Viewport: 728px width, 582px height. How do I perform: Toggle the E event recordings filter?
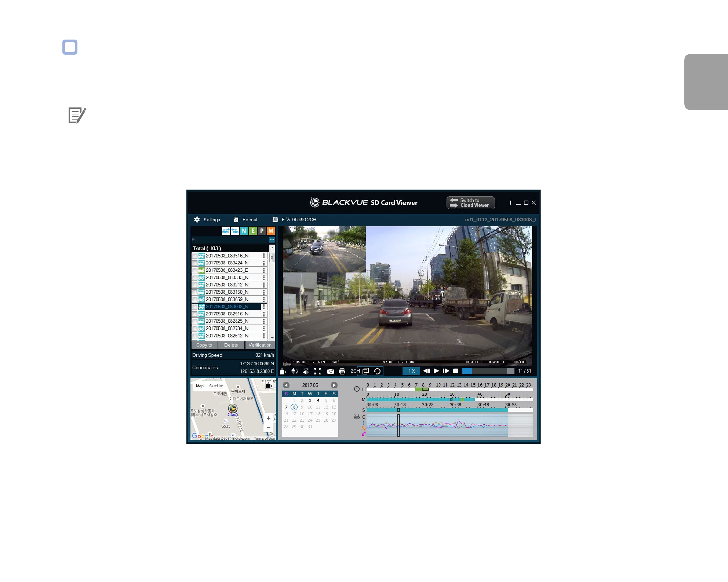click(x=253, y=231)
